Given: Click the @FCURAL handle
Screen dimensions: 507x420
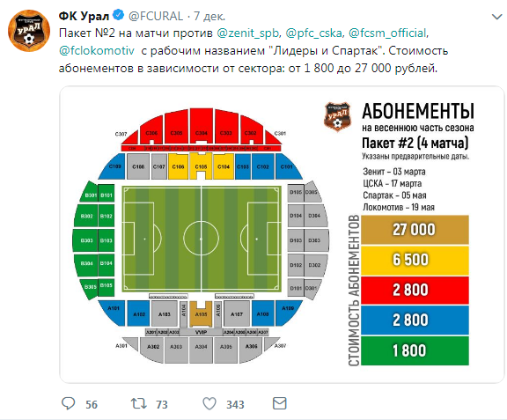Looking at the screenshot, I should tap(156, 16).
